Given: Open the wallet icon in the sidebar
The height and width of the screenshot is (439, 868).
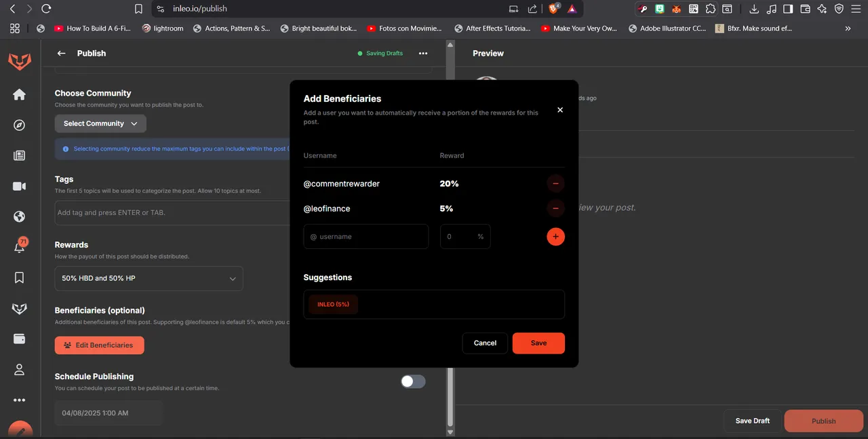Looking at the screenshot, I should [x=19, y=339].
